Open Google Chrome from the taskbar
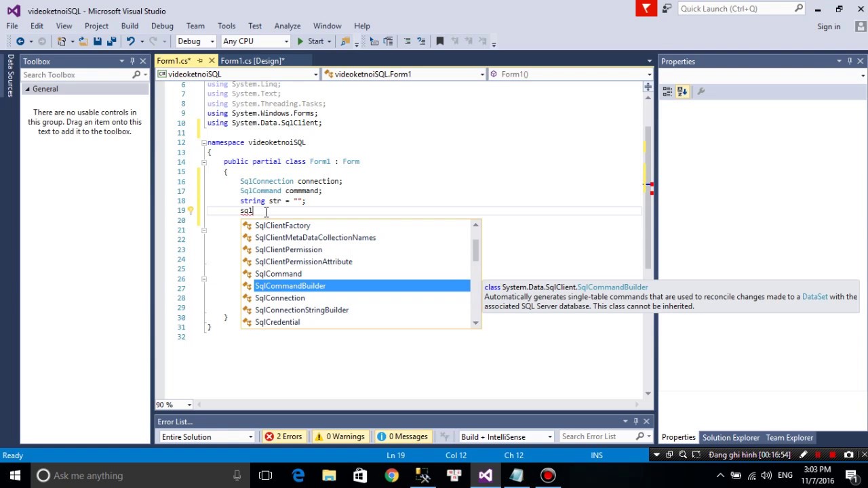The image size is (868, 488). [x=391, y=475]
